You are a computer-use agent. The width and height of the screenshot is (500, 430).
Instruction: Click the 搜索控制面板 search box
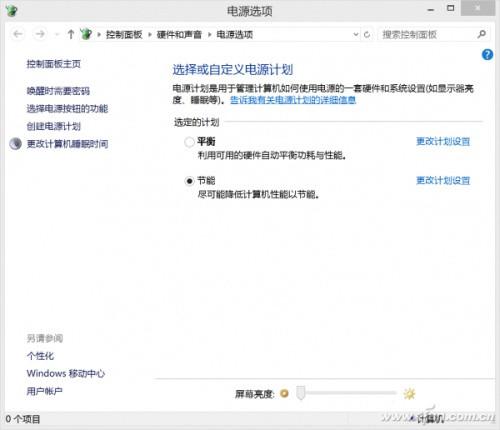tap(428, 34)
